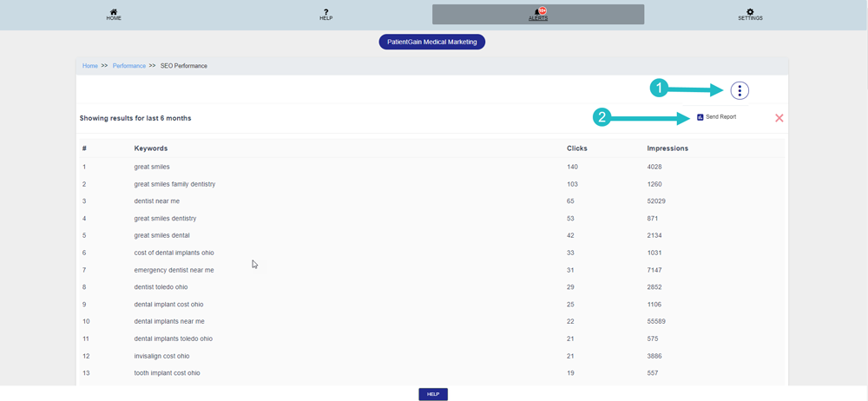Select the 'great smiles dental' keyword
The width and height of the screenshot is (868, 401).
point(161,235)
